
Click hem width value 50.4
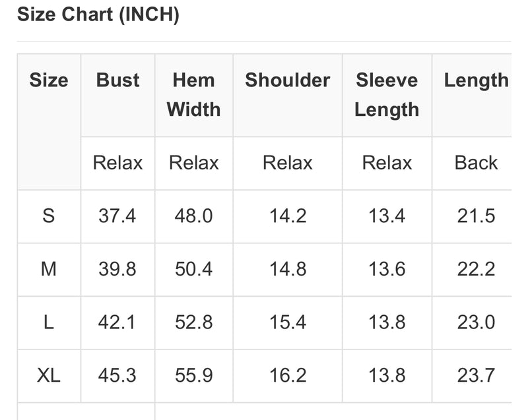pos(193,269)
